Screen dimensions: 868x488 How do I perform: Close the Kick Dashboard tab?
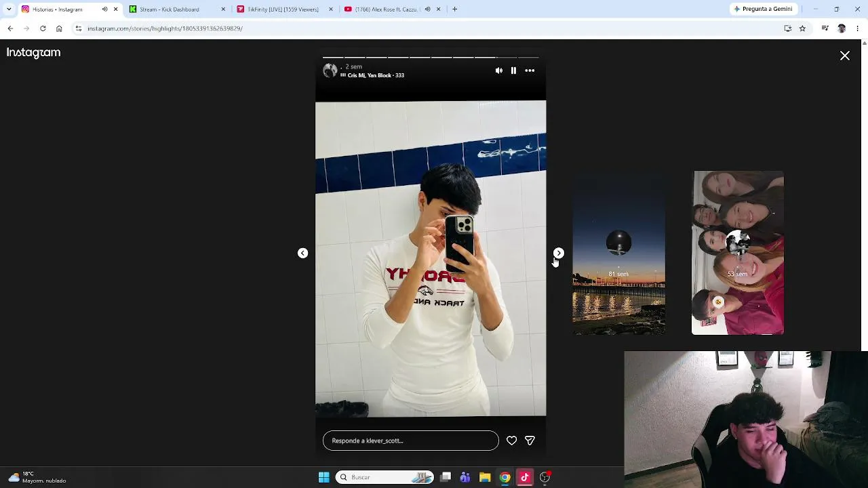(223, 9)
